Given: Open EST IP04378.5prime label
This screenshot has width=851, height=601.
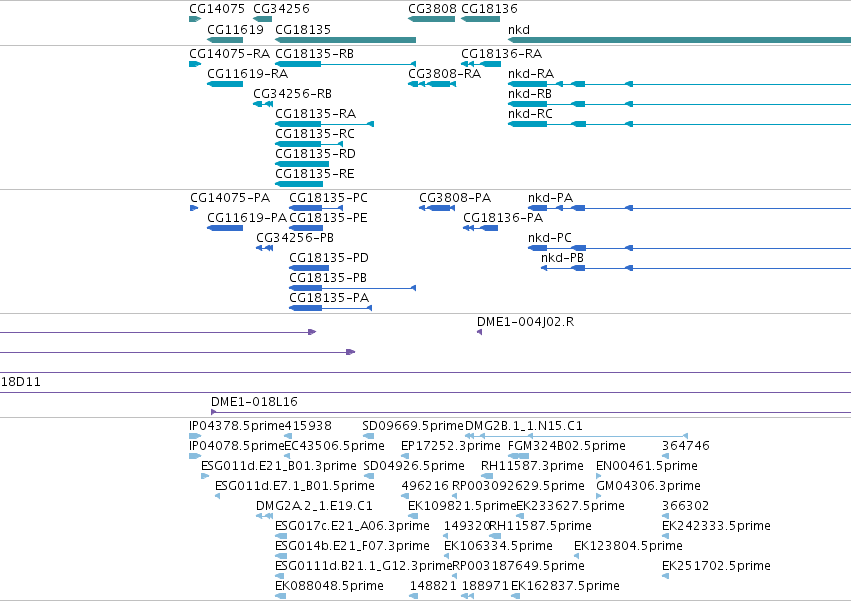Looking at the screenshot, I should pyautogui.click(x=237, y=427).
